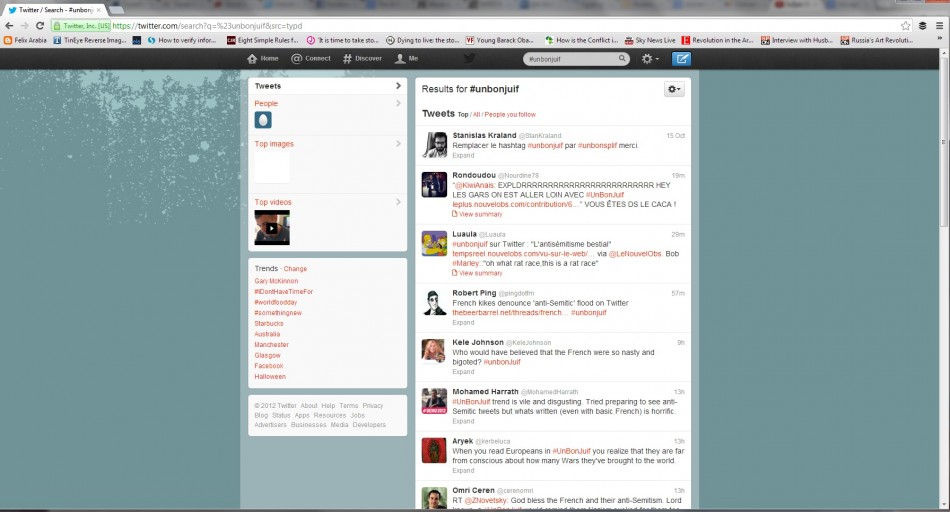
Task: Click the address bar URL
Action: coord(207,26)
